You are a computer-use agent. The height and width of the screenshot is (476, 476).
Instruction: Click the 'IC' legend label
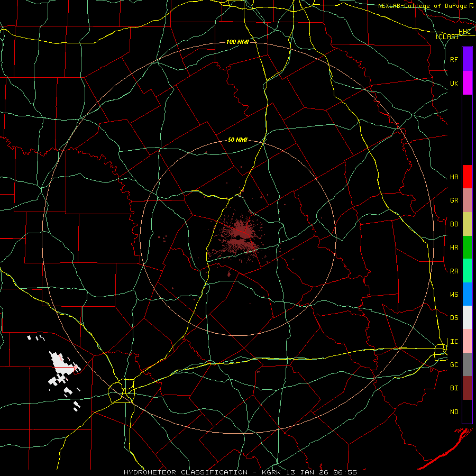pos(454,342)
